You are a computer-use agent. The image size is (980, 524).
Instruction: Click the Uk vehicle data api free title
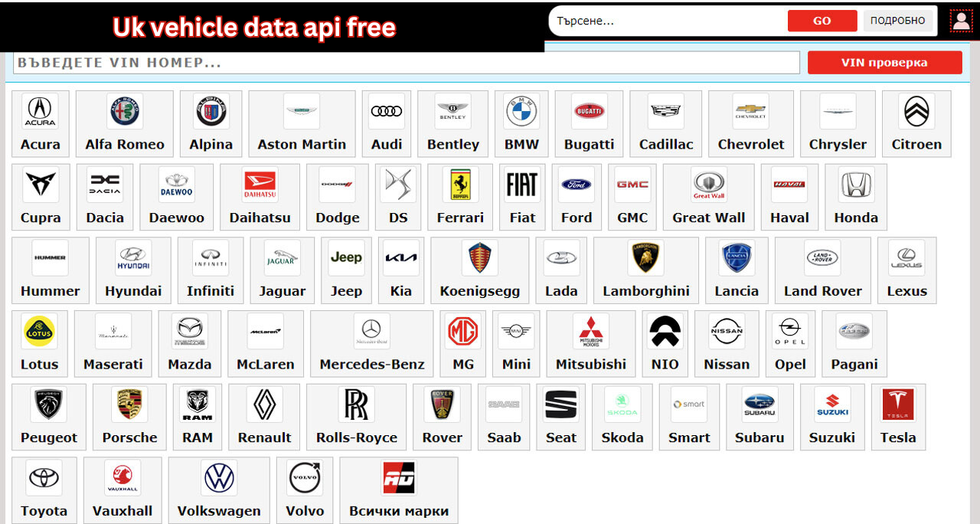pyautogui.click(x=254, y=28)
